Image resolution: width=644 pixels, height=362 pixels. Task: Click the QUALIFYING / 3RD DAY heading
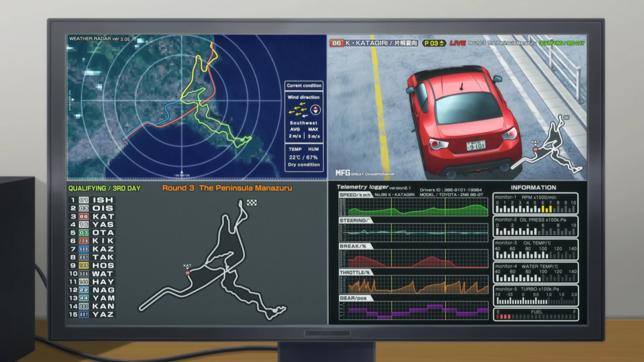[104, 188]
